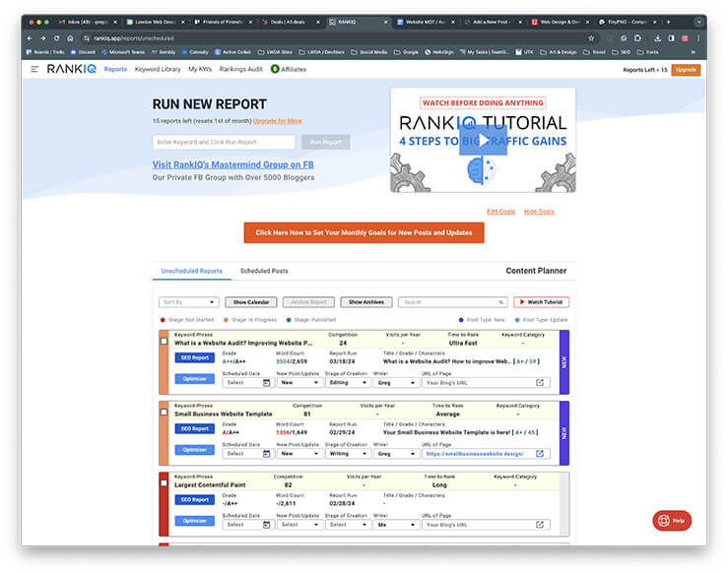Viewport: 728px width, 574px height.
Task: Switch to the Scheduled Posts tab
Action: [264, 271]
